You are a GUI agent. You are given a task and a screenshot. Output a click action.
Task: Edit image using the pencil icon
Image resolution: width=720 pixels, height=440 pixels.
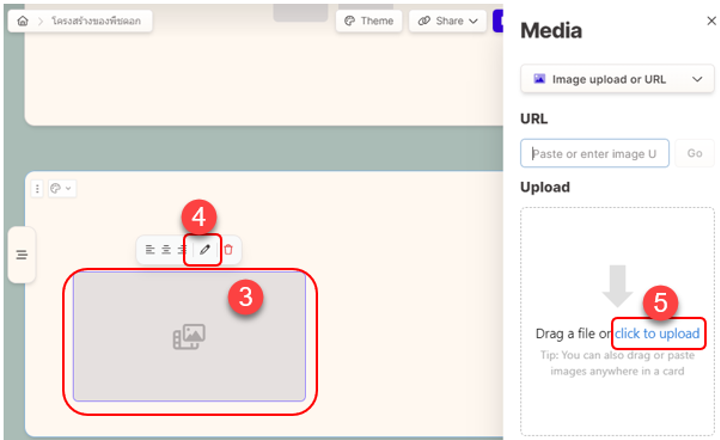point(205,250)
